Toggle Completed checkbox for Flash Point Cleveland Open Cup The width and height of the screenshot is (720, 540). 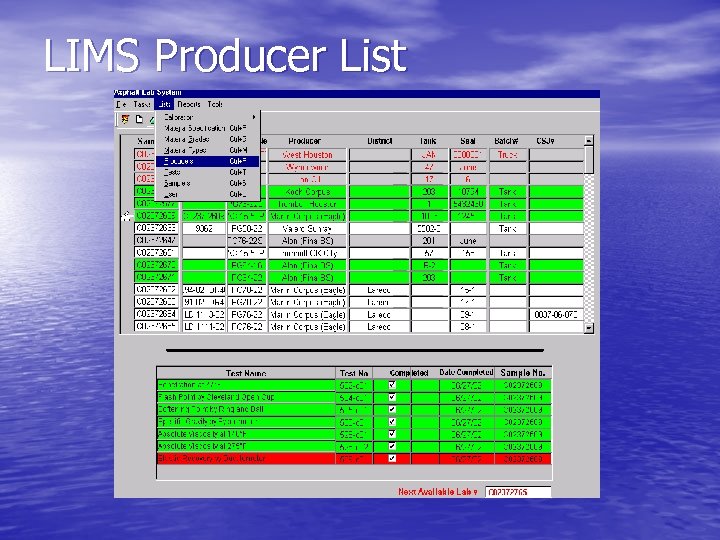pyautogui.click(x=392, y=397)
